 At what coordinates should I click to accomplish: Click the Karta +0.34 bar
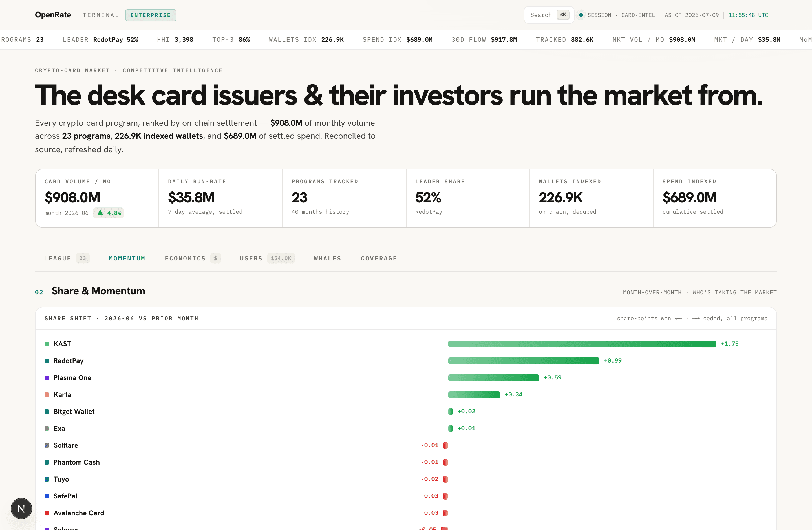tap(474, 395)
